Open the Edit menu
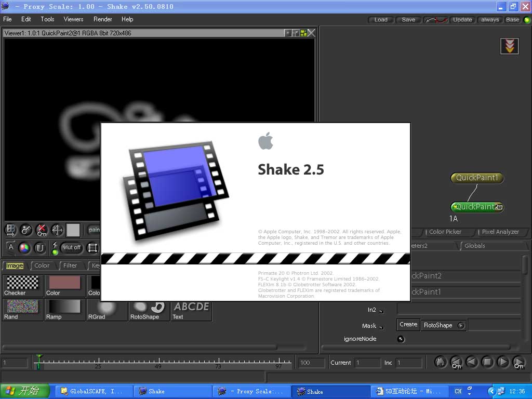The width and height of the screenshot is (532, 399). [26, 19]
